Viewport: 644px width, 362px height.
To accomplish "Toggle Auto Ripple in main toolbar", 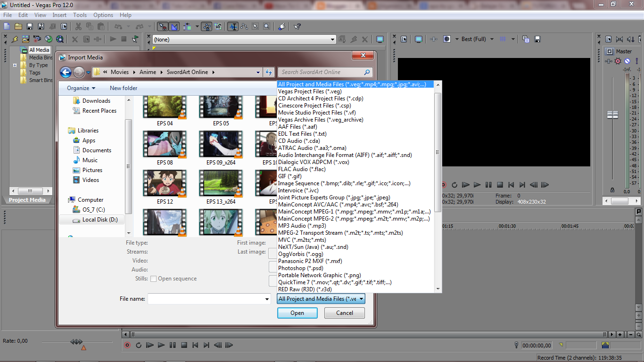I will (188, 26).
